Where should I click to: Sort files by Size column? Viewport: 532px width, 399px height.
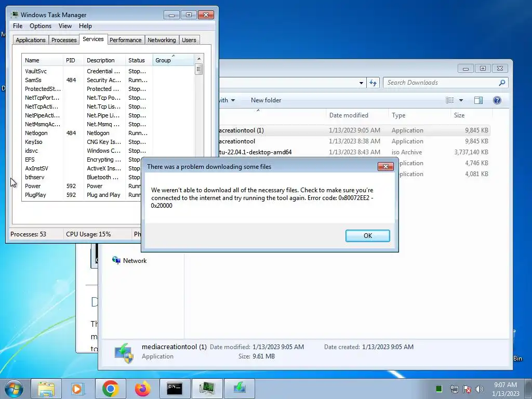pos(472,115)
